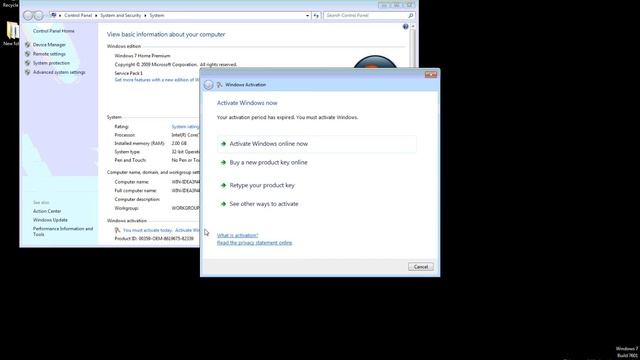Click Activate Windows online now option

(x=317, y=144)
